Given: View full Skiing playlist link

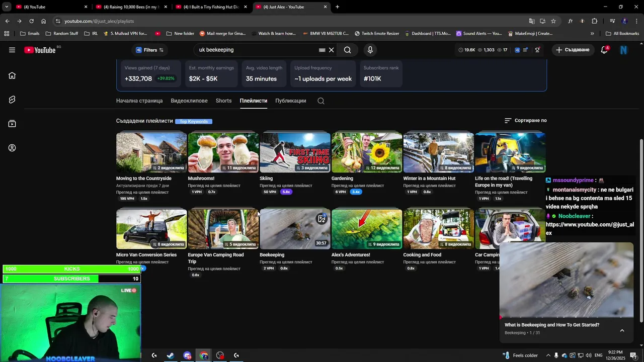Looking at the screenshot, I should (286, 186).
